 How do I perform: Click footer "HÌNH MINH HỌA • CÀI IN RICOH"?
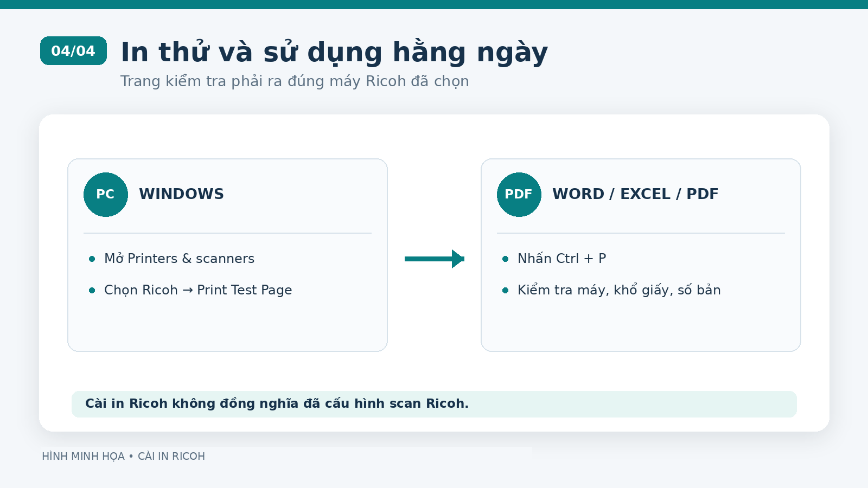point(124,457)
